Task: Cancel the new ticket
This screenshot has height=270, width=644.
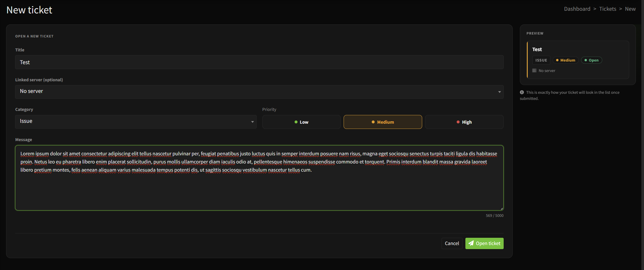Action: click(452, 243)
